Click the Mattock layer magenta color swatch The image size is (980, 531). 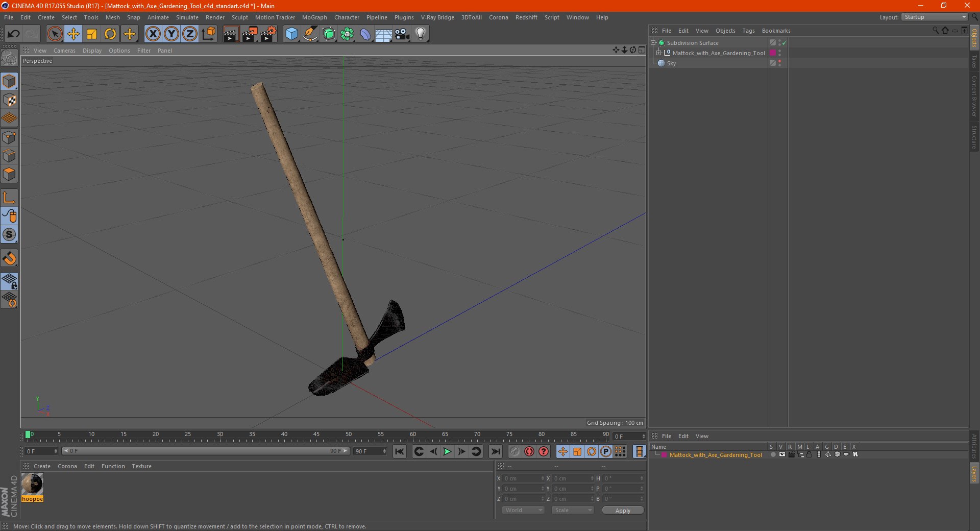click(664, 455)
